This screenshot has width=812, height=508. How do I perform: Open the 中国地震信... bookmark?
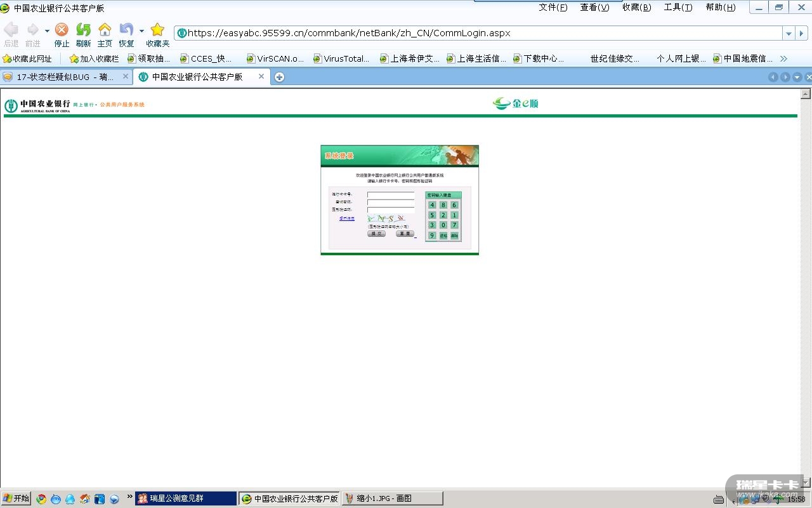pos(743,58)
